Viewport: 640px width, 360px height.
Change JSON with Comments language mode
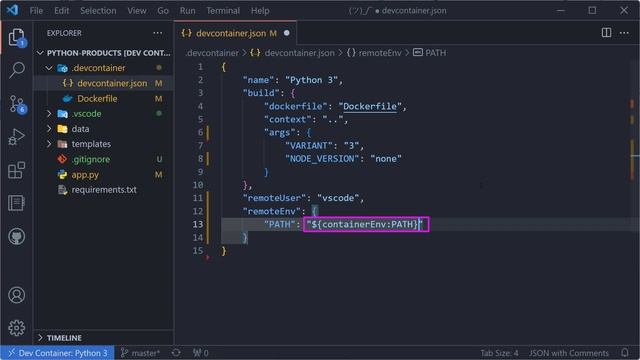[x=569, y=353]
